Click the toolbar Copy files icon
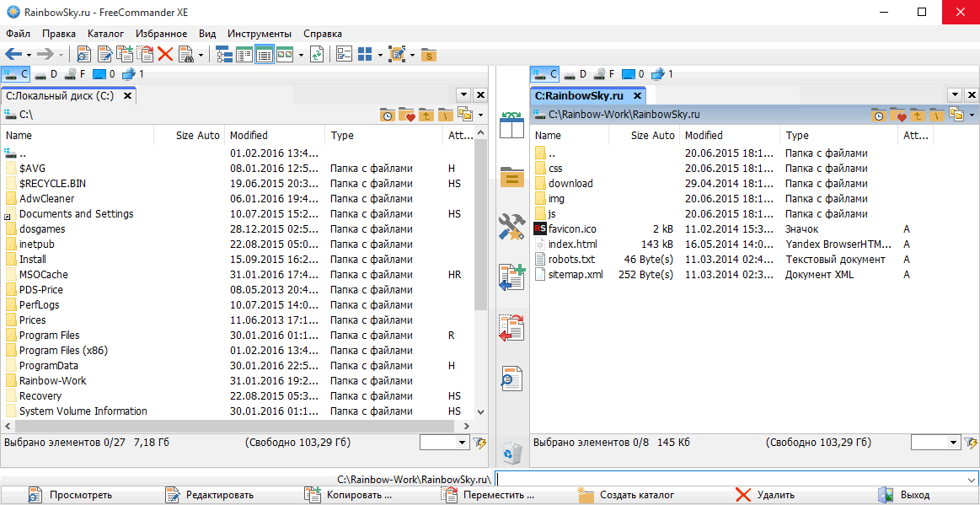980x505 pixels. [x=125, y=54]
